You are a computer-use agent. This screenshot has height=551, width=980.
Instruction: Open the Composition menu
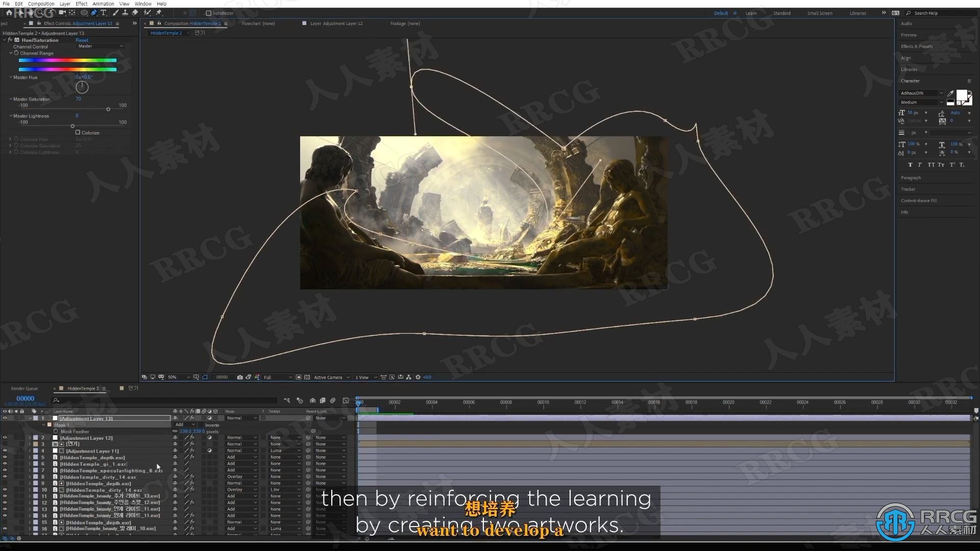pyautogui.click(x=41, y=4)
